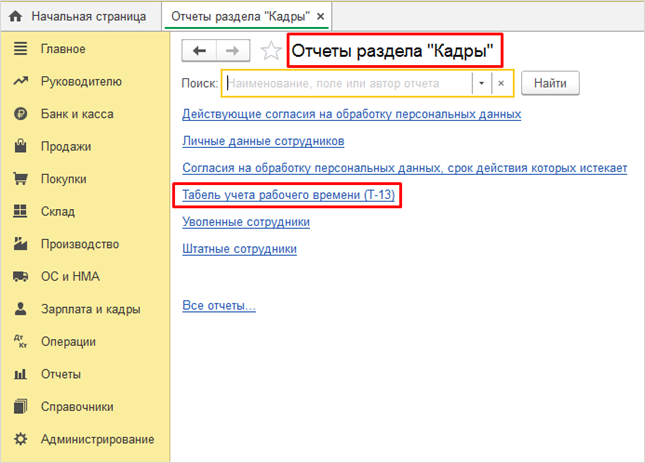
Task: Open the Зарплата и кадры section
Action: coord(90,309)
